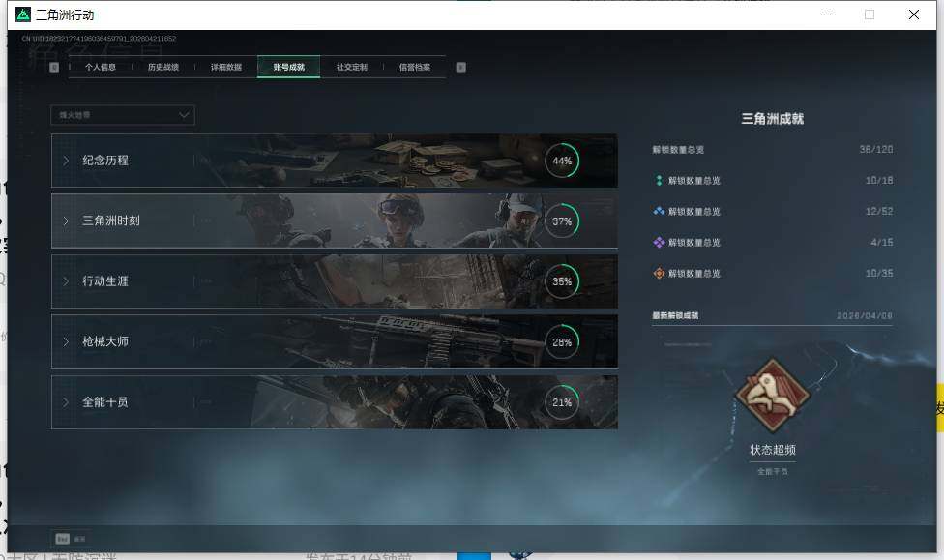
Task: Click the 状态超频 achievement name
Action: tap(773, 450)
